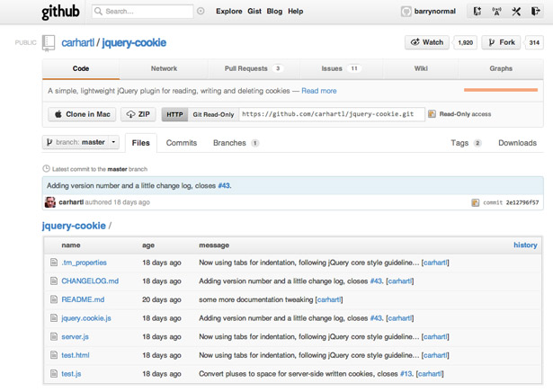Viewport: 553px width, 392px height.
Task: Open the Wiki tab
Action: coord(421,68)
